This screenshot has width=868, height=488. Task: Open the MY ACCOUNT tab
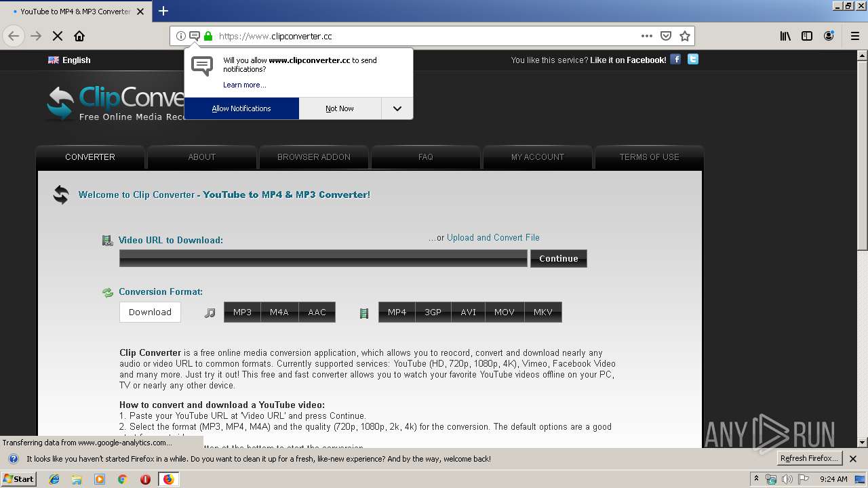tap(538, 157)
